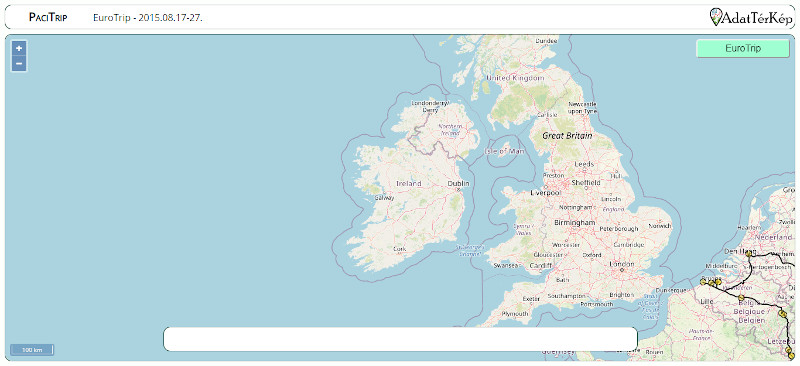
Task: Select the yellow route marker in eastern Belgium
Action: pyautogui.click(x=782, y=313)
